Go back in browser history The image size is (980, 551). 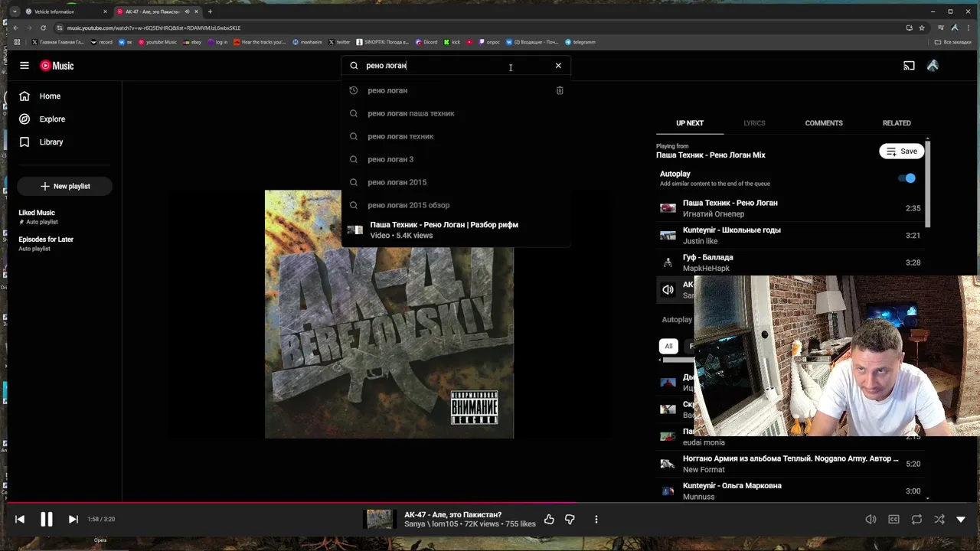15,28
